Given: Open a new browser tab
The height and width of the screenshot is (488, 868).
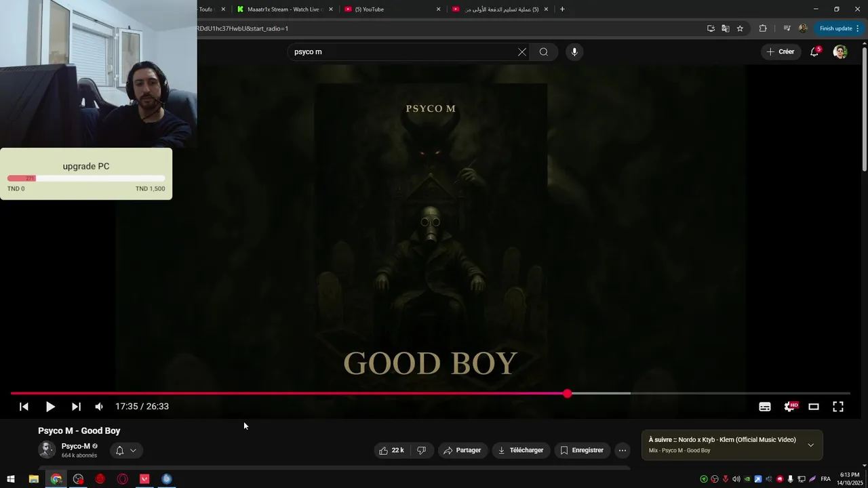Looking at the screenshot, I should (562, 9).
